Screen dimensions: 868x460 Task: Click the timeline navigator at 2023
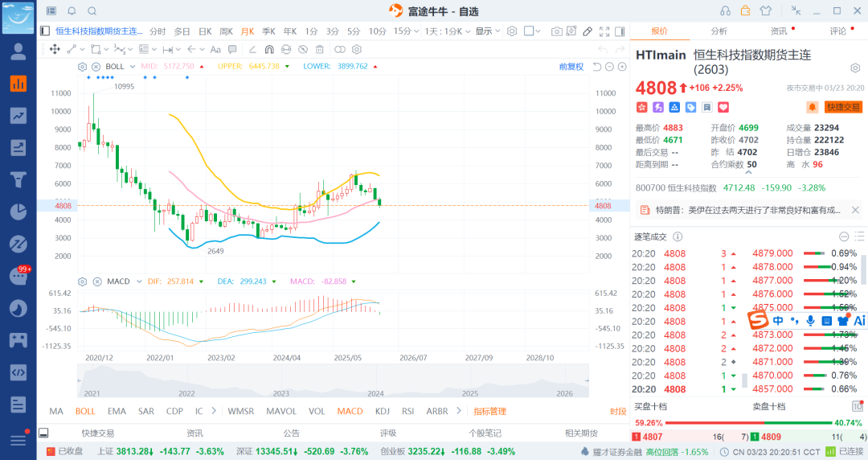(280, 393)
